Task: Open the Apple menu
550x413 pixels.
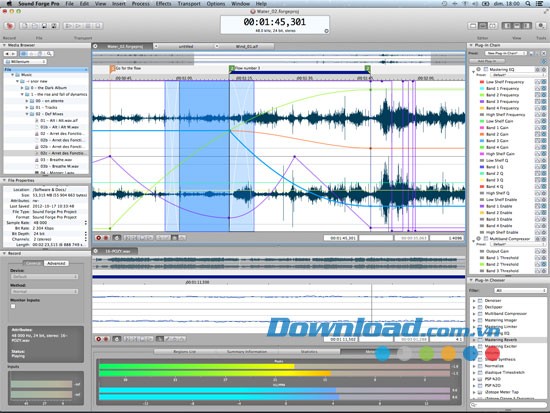Action: 9,4
